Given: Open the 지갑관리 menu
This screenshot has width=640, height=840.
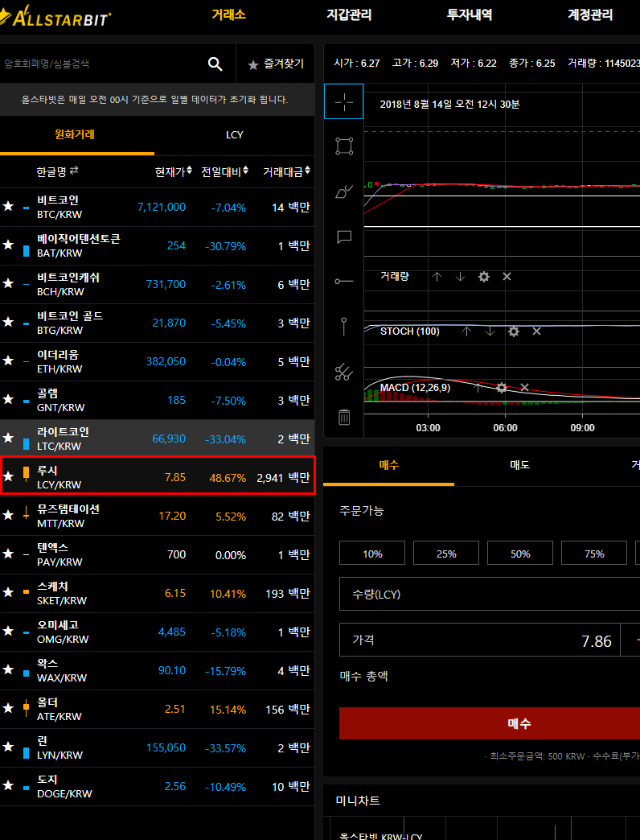Looking at the screenshot, I should (349, 15).
